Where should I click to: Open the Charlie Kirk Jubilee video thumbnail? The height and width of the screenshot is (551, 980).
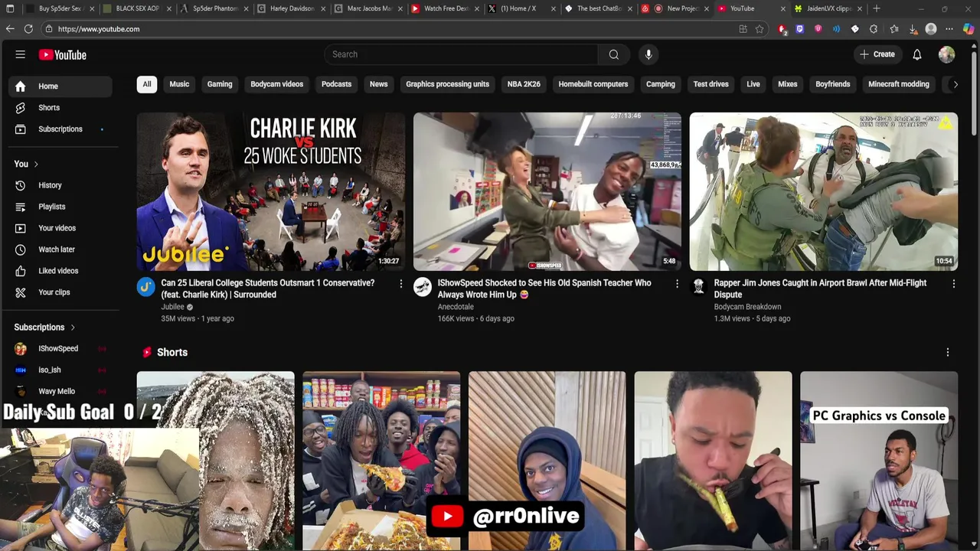271,192
